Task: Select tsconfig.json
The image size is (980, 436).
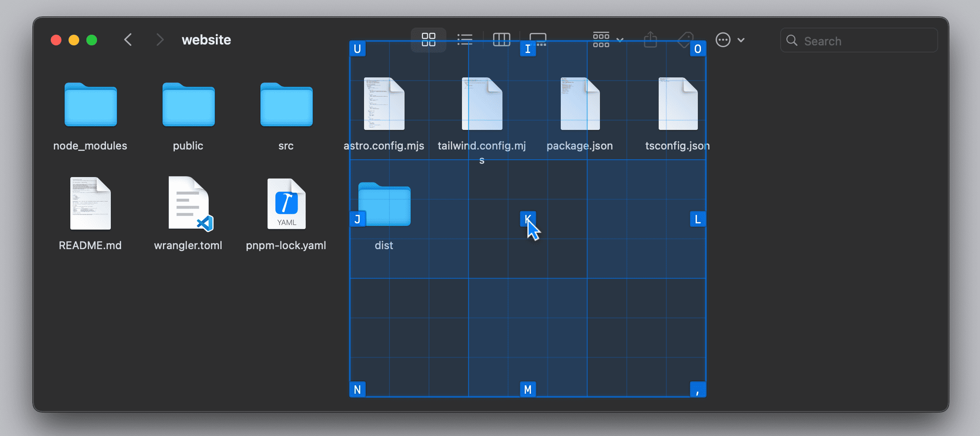Action: (x=677, y=103)
